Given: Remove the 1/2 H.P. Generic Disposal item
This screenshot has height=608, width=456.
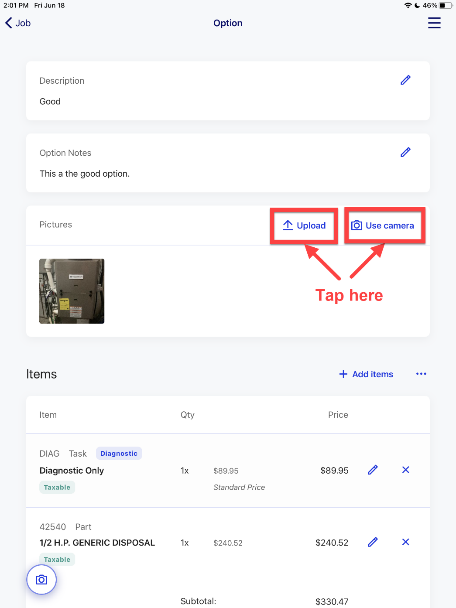Looking at the screenshot, I should [x=406, y=542].
